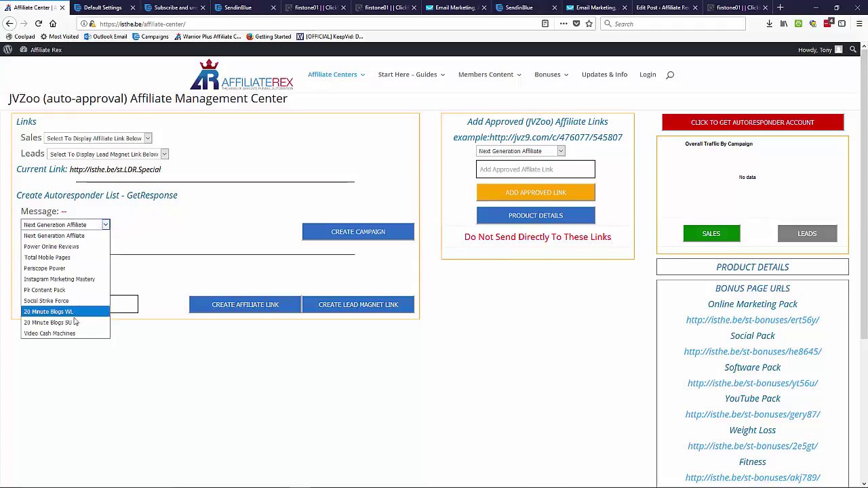This screenshot has width=868, height=488.
Task: Collapse the Next Generation Affiliate campaign dropdown
Action: tap(65, 224)
